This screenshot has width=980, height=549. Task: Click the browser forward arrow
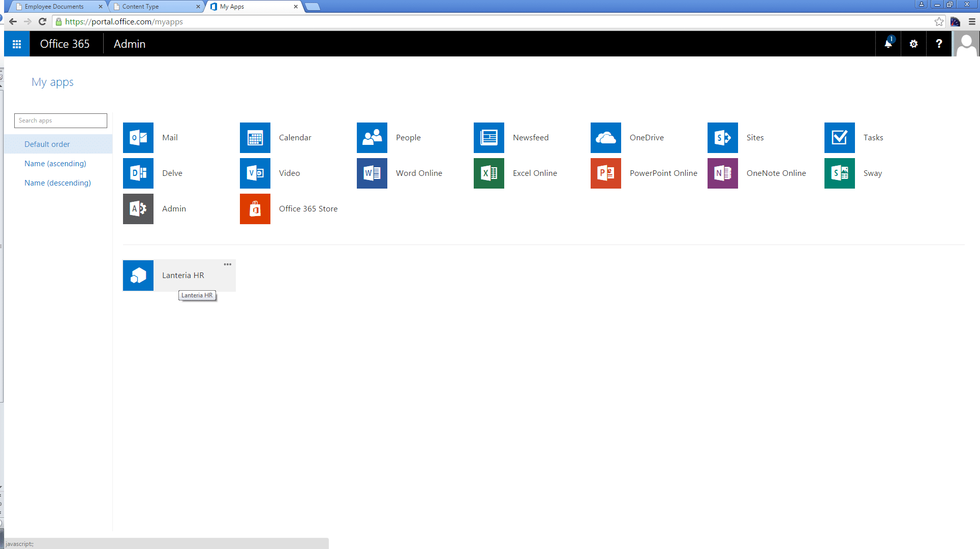[x=28, y=22]
